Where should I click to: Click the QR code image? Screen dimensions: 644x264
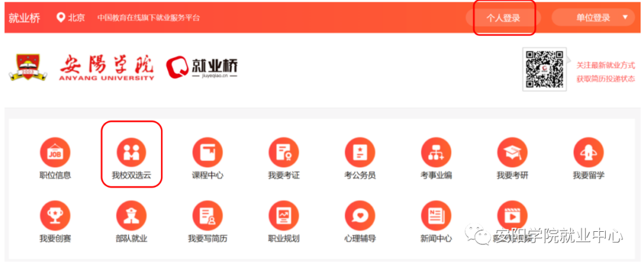pos(543,69)
